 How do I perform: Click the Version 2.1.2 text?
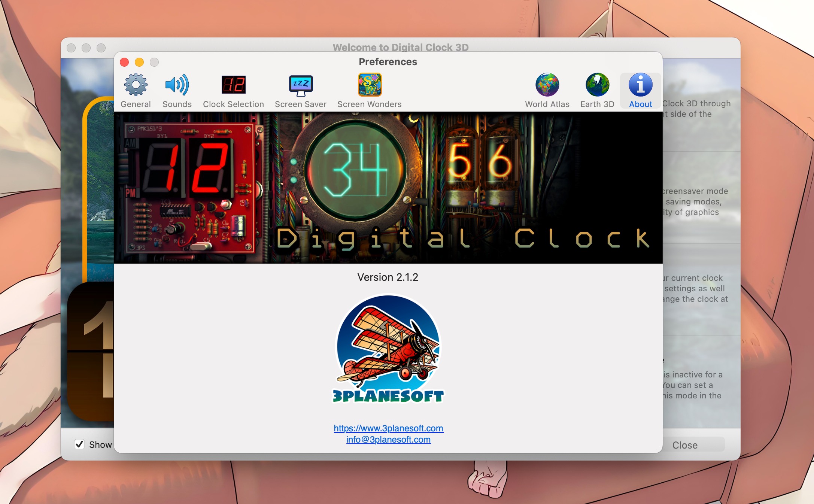[x=388, y=277]
